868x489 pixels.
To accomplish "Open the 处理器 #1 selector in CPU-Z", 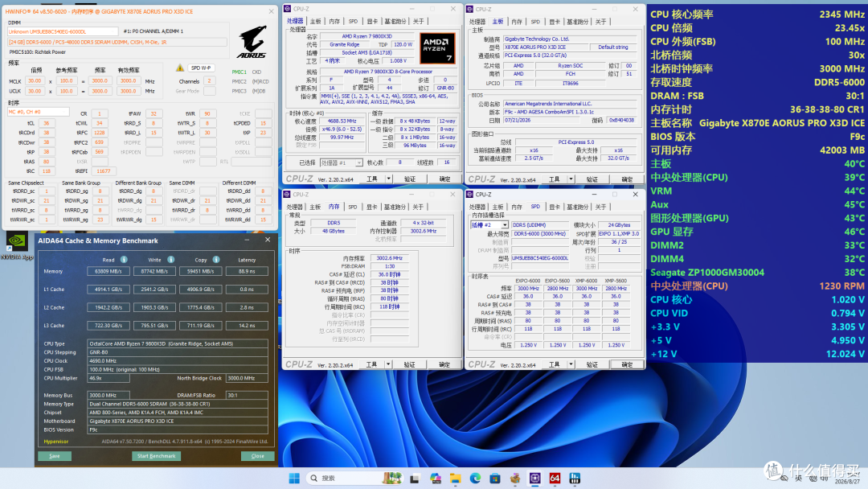I will pos(342,162).
